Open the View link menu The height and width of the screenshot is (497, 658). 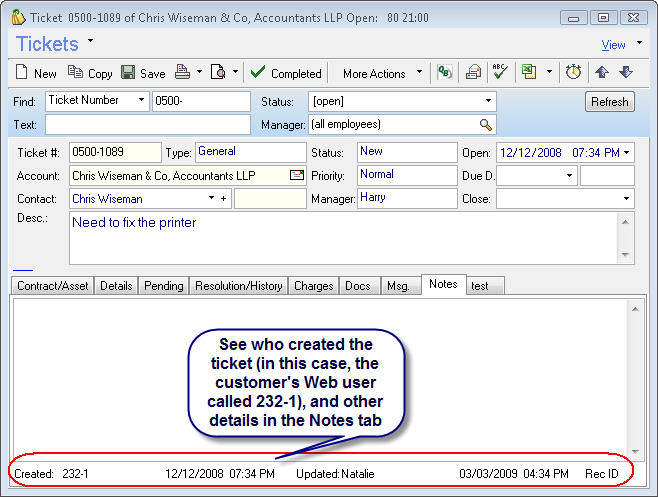(614, 45)
